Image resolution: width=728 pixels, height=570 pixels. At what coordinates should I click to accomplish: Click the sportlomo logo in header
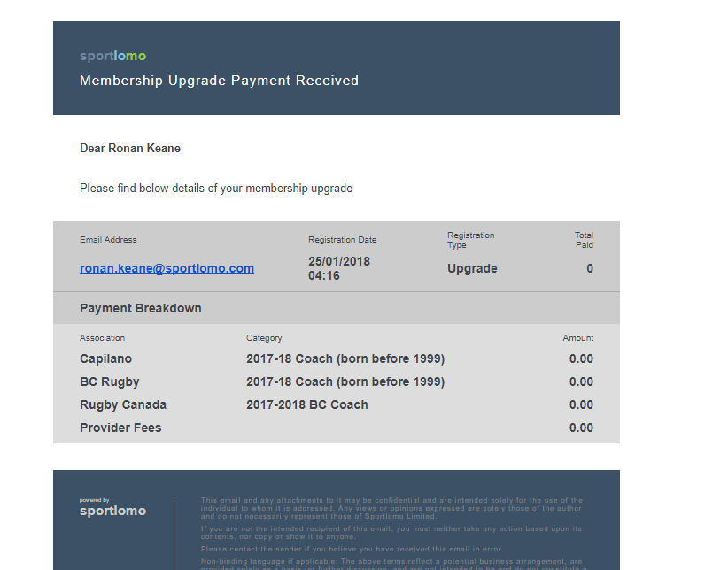[x=112, y=56]
